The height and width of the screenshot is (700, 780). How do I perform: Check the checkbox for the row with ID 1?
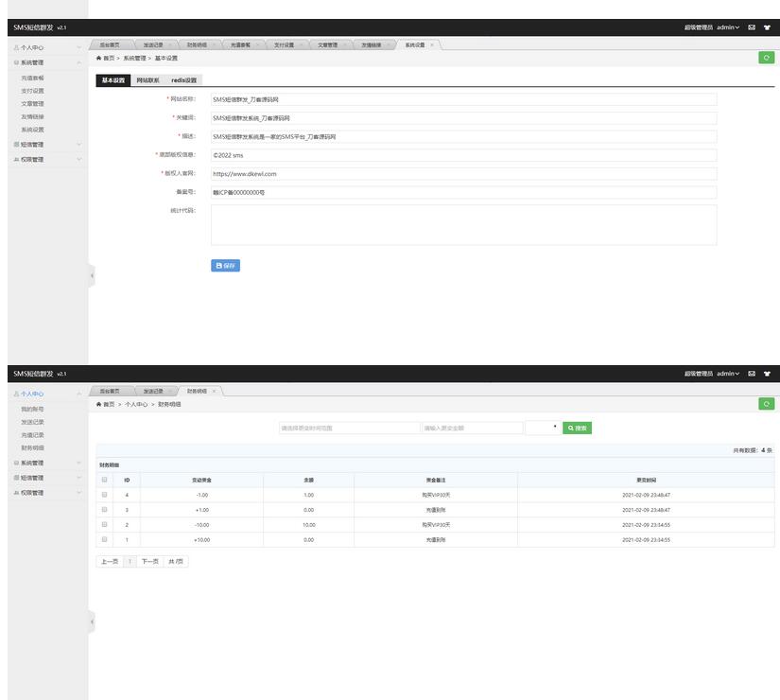click(104, 539)
